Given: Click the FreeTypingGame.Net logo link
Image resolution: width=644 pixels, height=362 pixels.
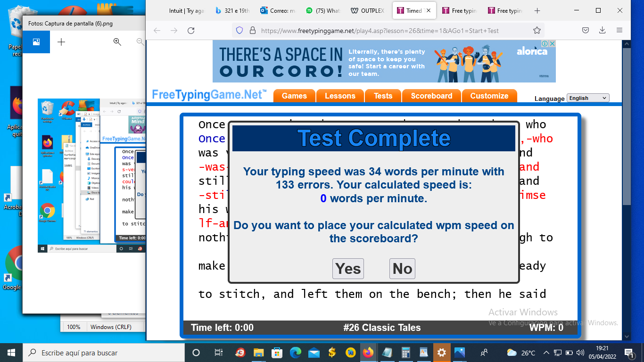Looking at the screenshot, I should point(209,95).
